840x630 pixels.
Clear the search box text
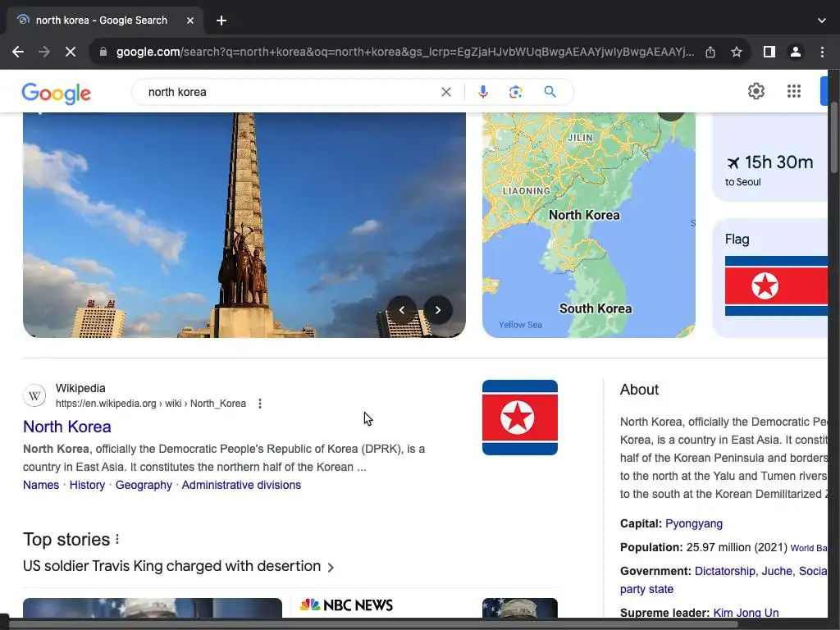(x=445, y=92)
